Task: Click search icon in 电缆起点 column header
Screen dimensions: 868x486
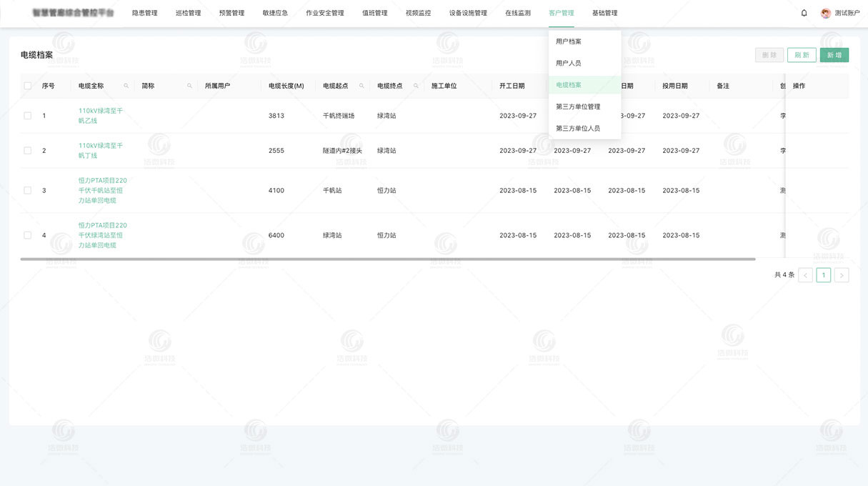Action: pos(361,86)
